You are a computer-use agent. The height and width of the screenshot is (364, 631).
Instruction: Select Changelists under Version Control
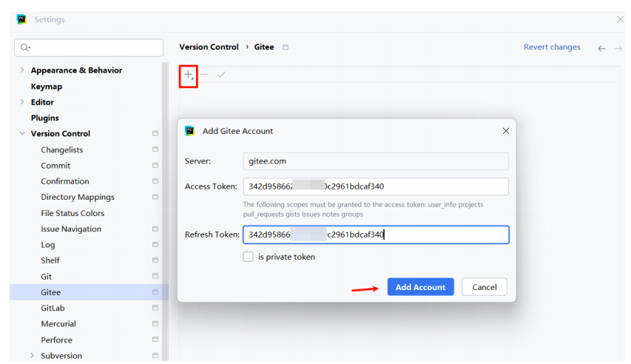(62, 149)
